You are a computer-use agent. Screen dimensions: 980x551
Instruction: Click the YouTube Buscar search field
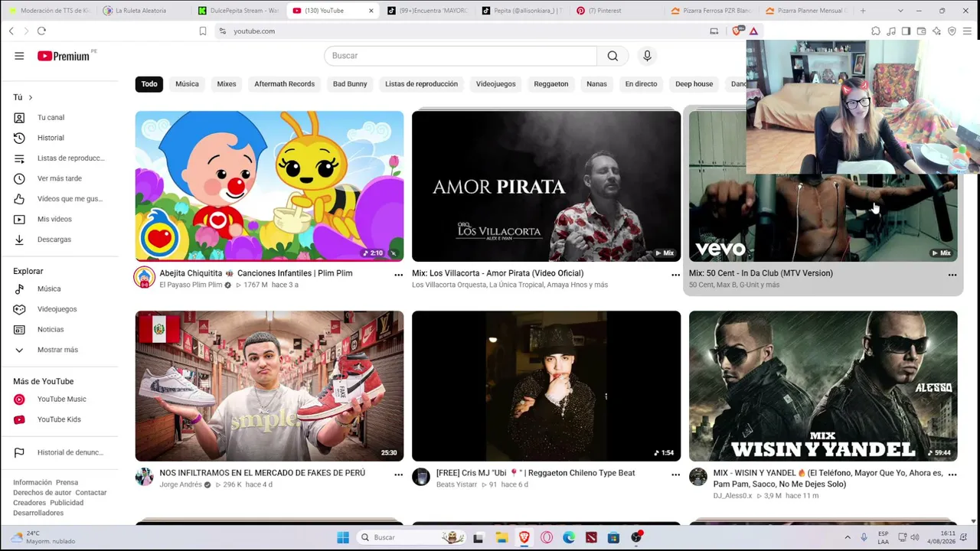point(460,56)
